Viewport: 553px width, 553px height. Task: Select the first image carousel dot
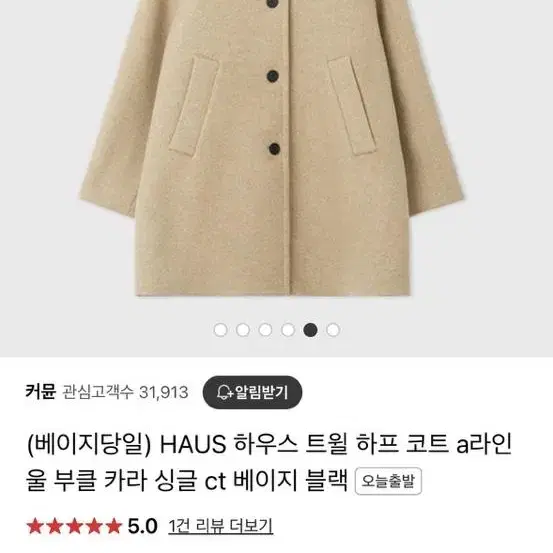[220, 330]
